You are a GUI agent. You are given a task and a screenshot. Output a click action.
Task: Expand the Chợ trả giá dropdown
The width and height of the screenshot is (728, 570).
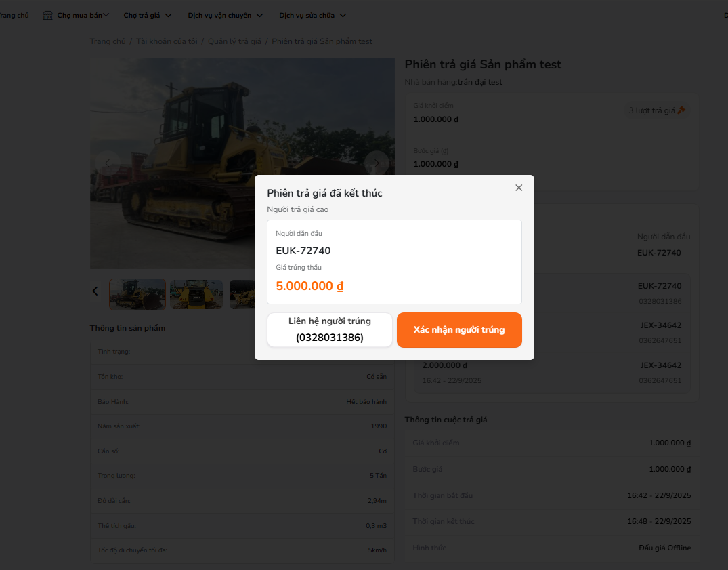click(168, 15)
